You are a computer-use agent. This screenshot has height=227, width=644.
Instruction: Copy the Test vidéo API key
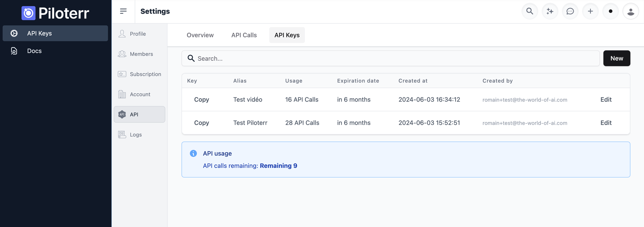[202, 100]
